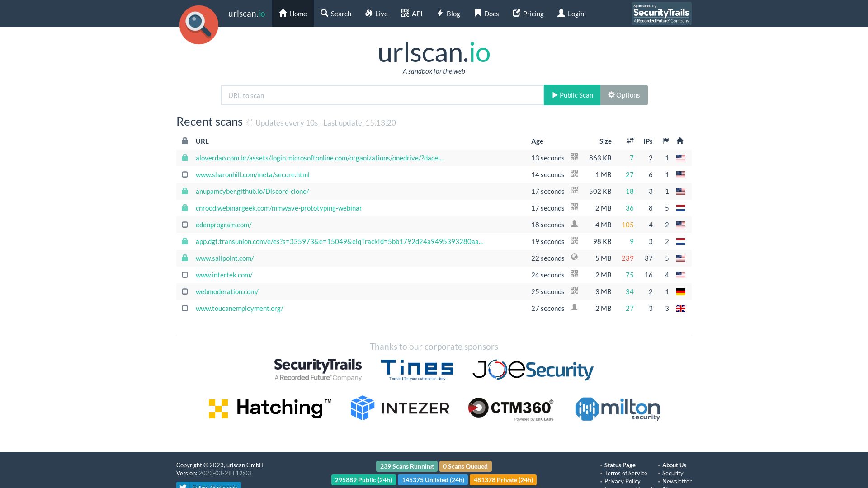
Task: Open Milton Security sponsor logo
Action: pos(618,409)
